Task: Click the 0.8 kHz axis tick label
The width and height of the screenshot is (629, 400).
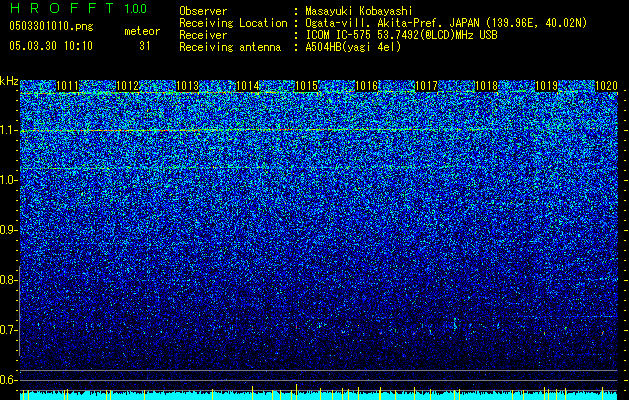Action: point(8,280)
